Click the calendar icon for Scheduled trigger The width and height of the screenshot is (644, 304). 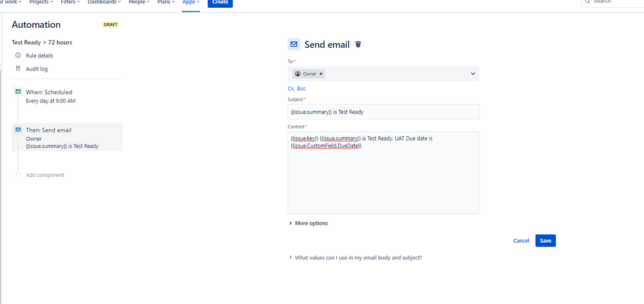click(17, 92)
